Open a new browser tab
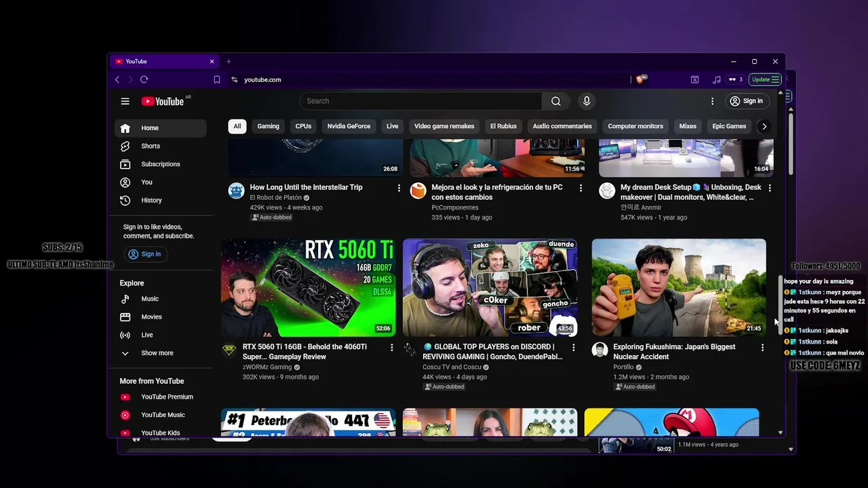The width and height of the screenshot is (868, 488). point(229,62)
